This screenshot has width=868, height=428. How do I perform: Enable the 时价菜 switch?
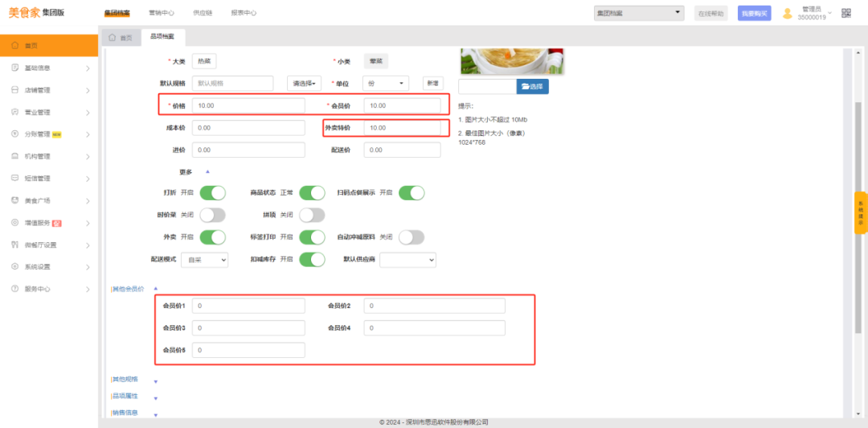point(212,215)
